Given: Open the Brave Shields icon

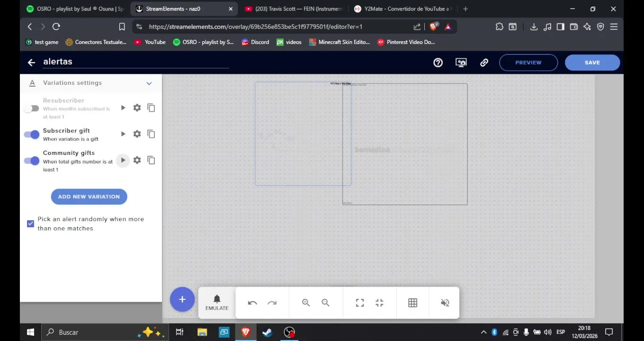Looking at the screenshot, I should (x=433, y=27).
